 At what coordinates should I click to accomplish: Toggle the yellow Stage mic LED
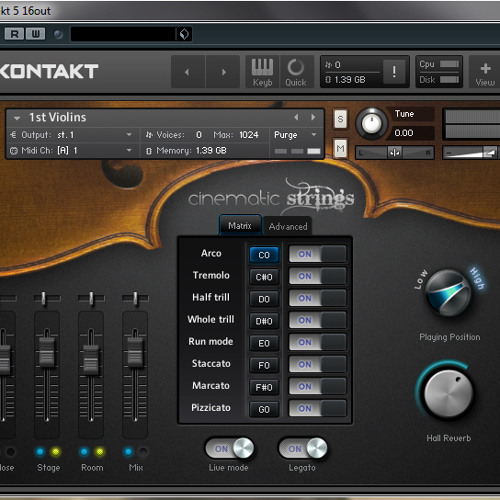pyautogui.click(x=56, y=452)
